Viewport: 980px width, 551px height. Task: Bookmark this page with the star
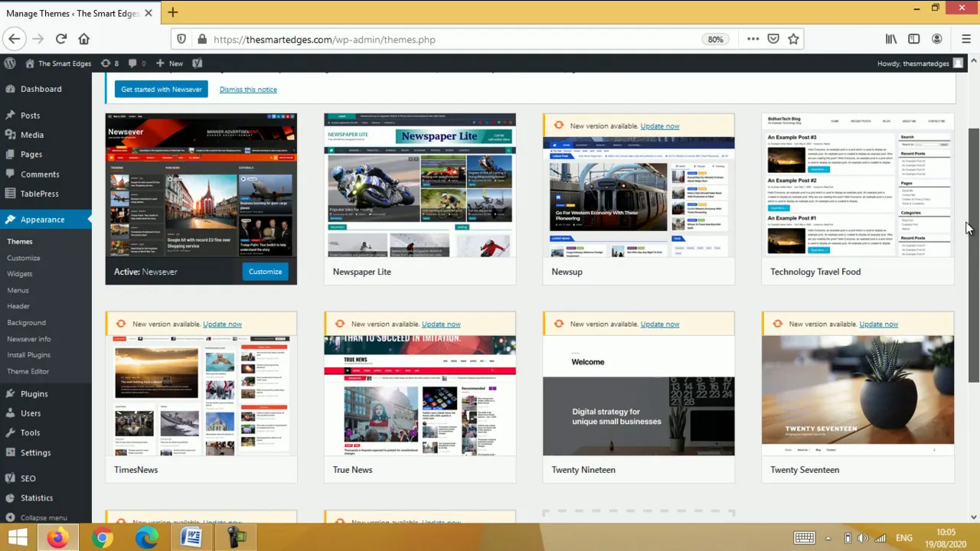pyautogui.click(x=794, y=39)
